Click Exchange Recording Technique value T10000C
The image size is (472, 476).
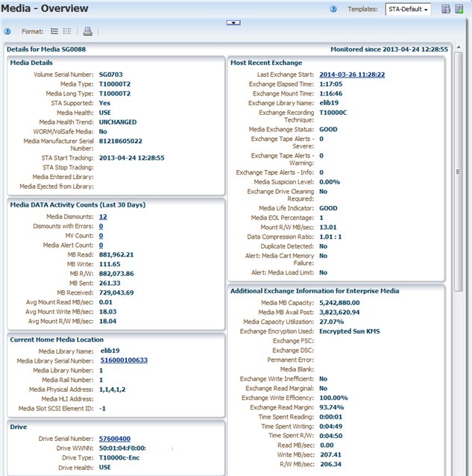coord(333,113)
